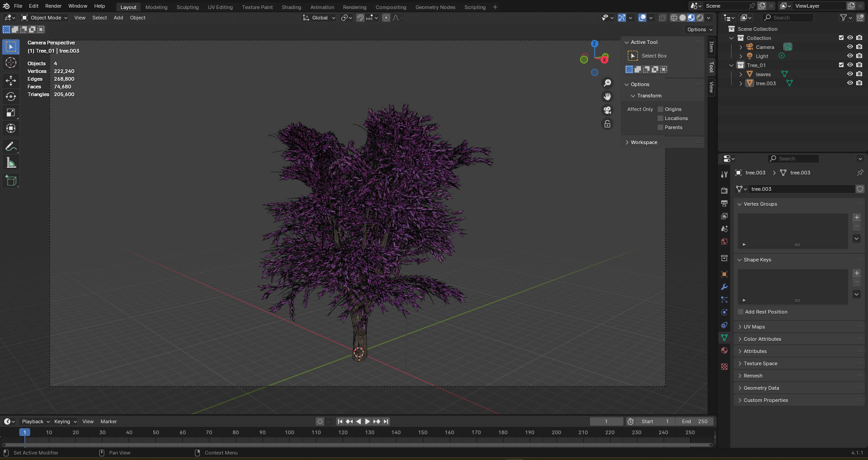This screenshot has width=868, height=460.
Task: Switch to Rendered viewport shading
Action: [700, 18]
